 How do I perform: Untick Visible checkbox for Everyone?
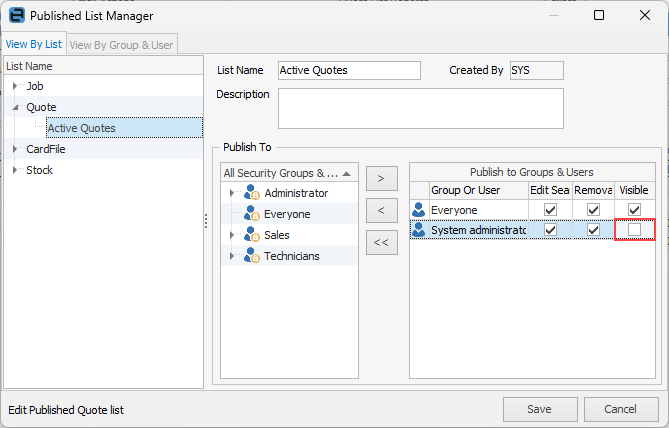click(634, 210)
